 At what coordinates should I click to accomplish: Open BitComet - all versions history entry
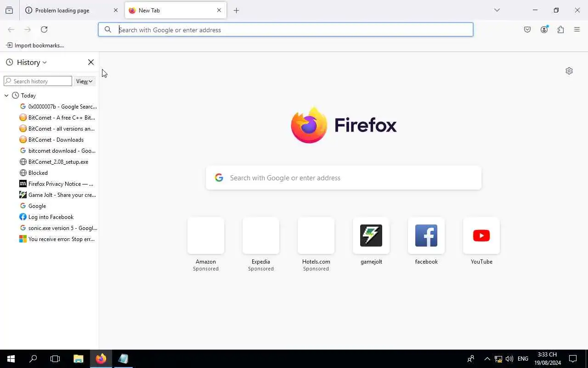click(57, 129)
